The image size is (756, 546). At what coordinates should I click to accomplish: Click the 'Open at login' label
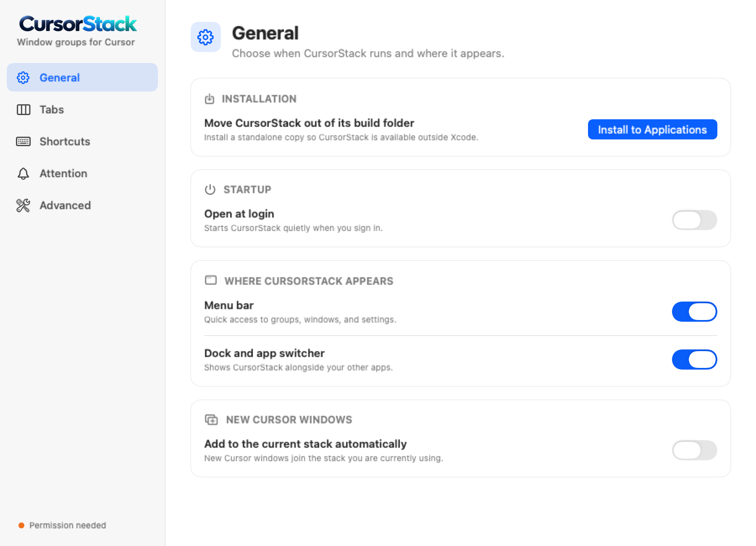point(239,214)
